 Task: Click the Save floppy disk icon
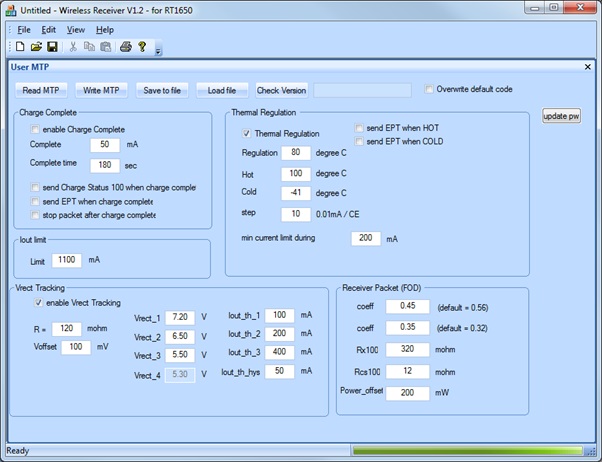point(52,47)
